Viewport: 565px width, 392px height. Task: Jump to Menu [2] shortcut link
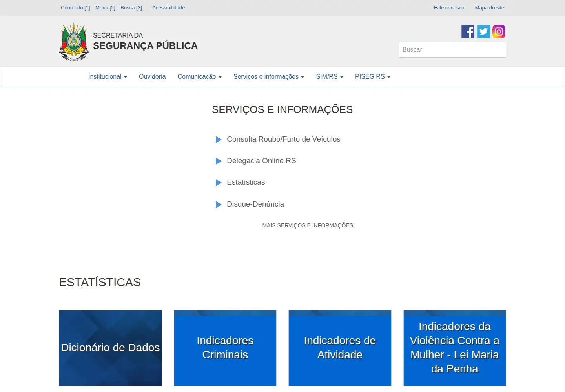point(105,8)
